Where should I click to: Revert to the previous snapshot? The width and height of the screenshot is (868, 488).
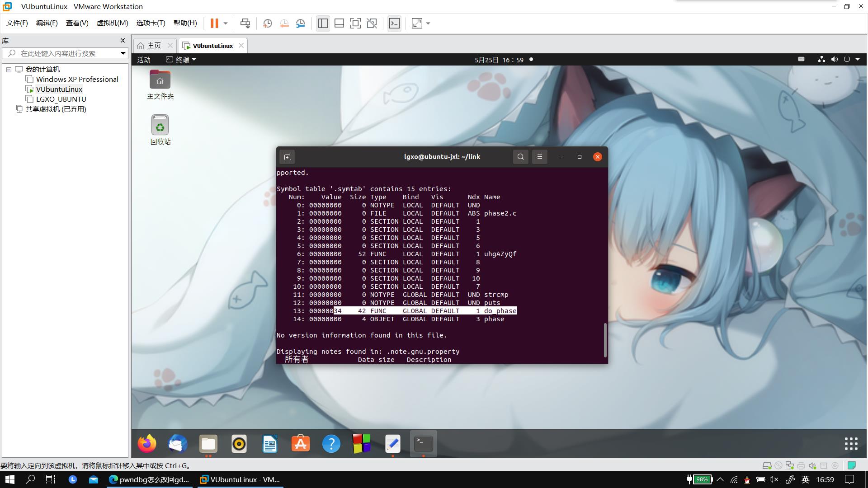(284, 23)
